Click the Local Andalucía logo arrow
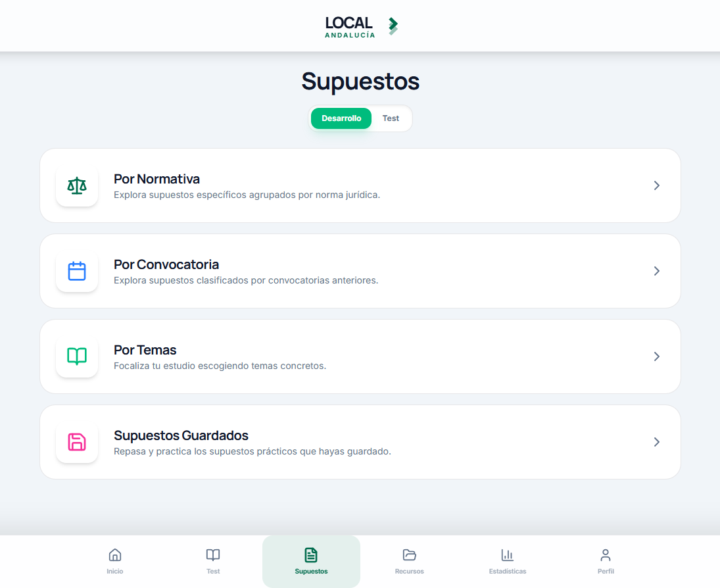Screen dimensions: 720x588 point(393,26)
